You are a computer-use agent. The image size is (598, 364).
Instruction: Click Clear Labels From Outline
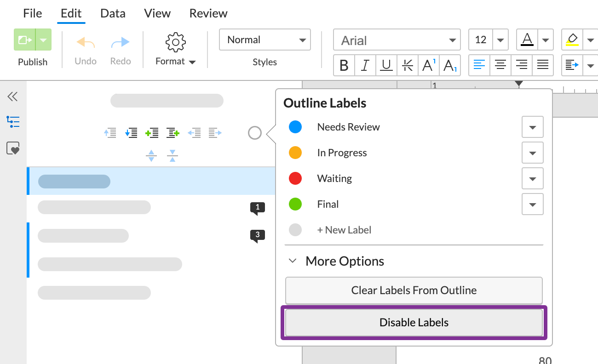coord(414,290)
